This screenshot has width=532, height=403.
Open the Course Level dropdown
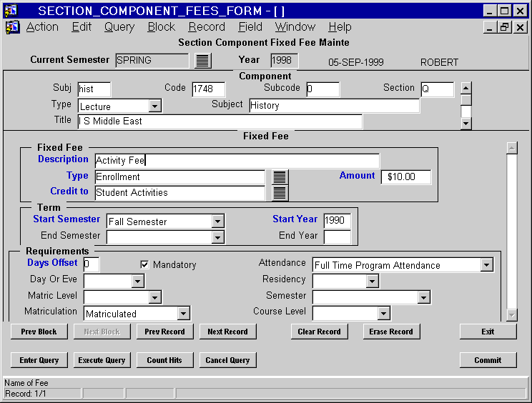click(383, 314)
